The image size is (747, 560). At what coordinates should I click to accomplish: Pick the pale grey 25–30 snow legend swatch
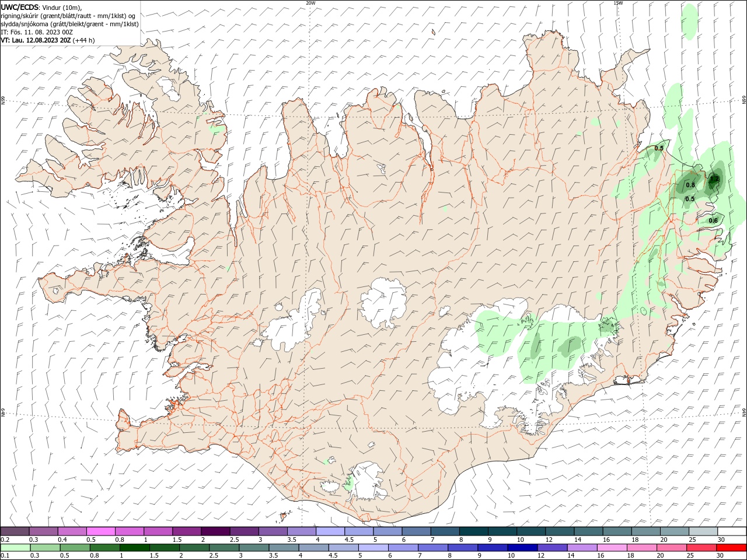pyautogui.click(x=703, y=531)
